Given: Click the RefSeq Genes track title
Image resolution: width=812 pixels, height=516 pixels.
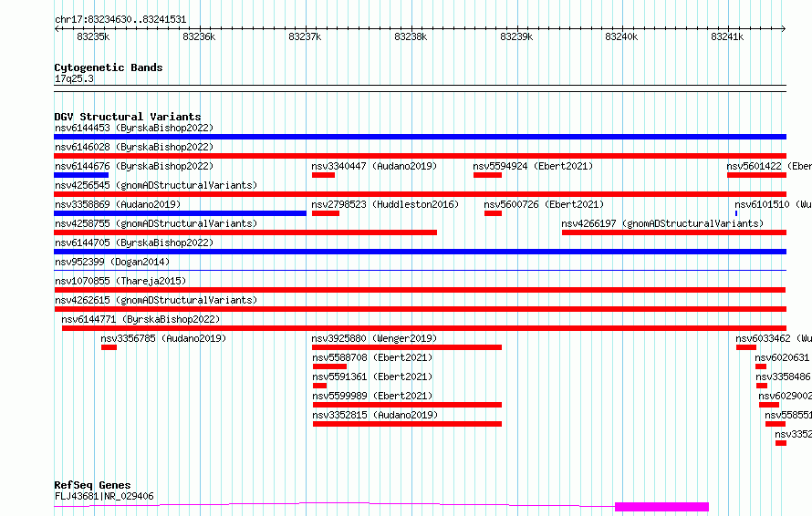Looking at the screenshot, I should tap(92, 486).
